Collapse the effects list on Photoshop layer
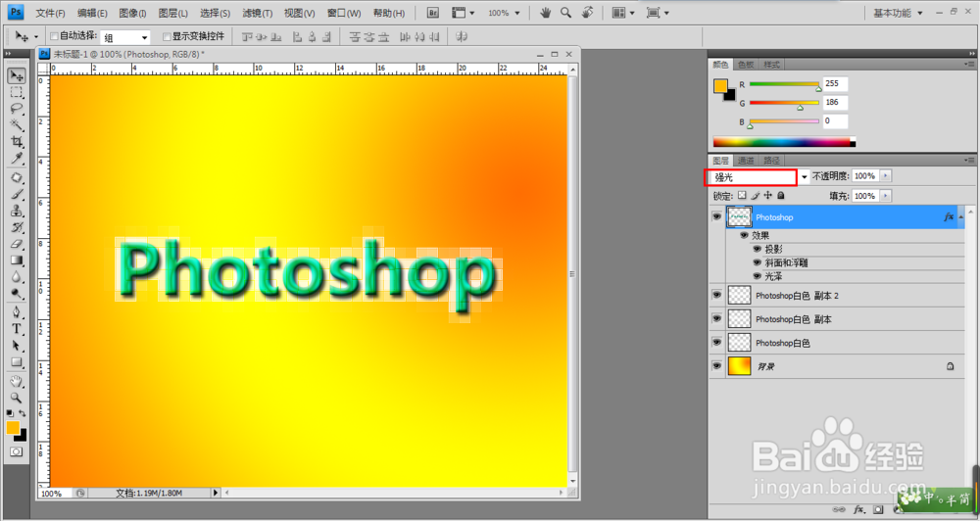Screen dimensions: 980x521 tap(961, 216)
